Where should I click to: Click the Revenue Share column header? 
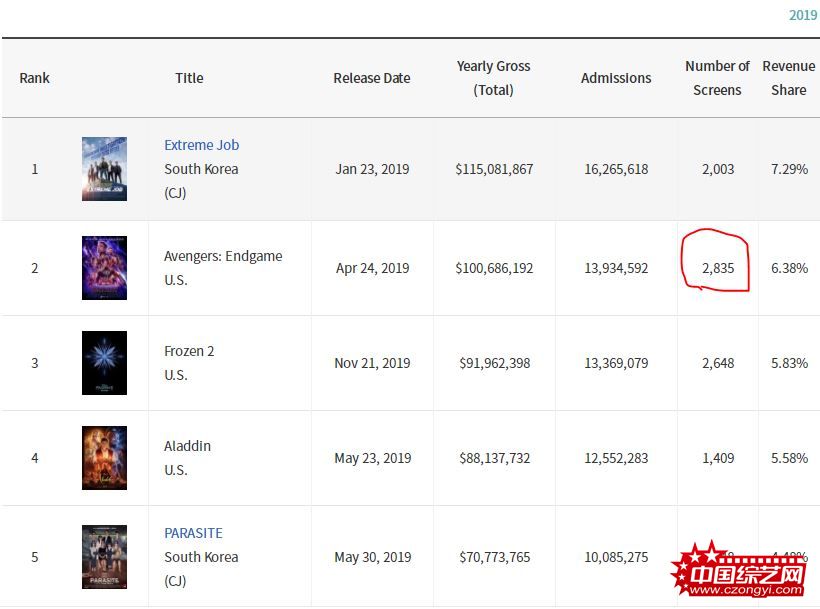pyautogui.click(x=789, y=78)
